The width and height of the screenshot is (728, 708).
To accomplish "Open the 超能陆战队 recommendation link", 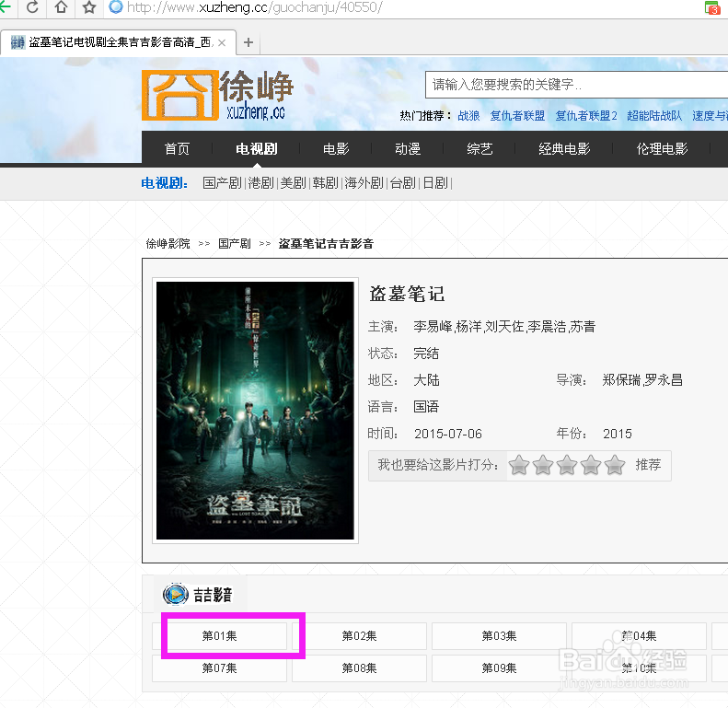I will (x=654, y=116).
